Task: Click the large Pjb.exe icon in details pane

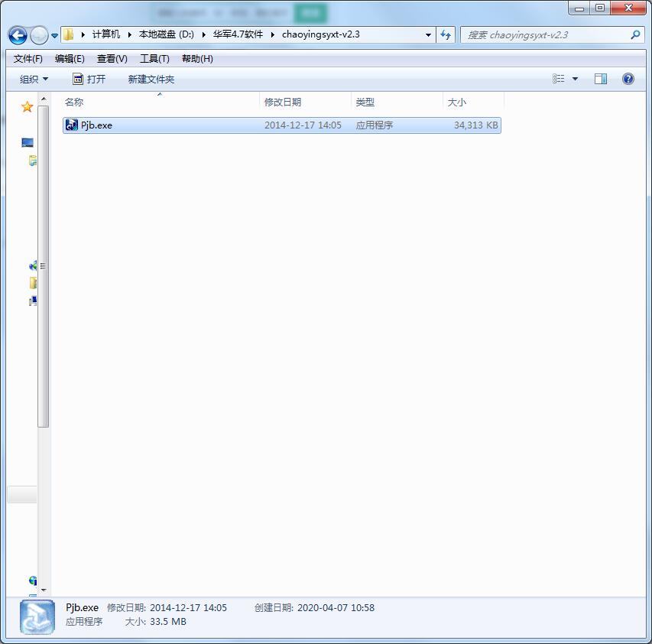Action: coord(37,616)
